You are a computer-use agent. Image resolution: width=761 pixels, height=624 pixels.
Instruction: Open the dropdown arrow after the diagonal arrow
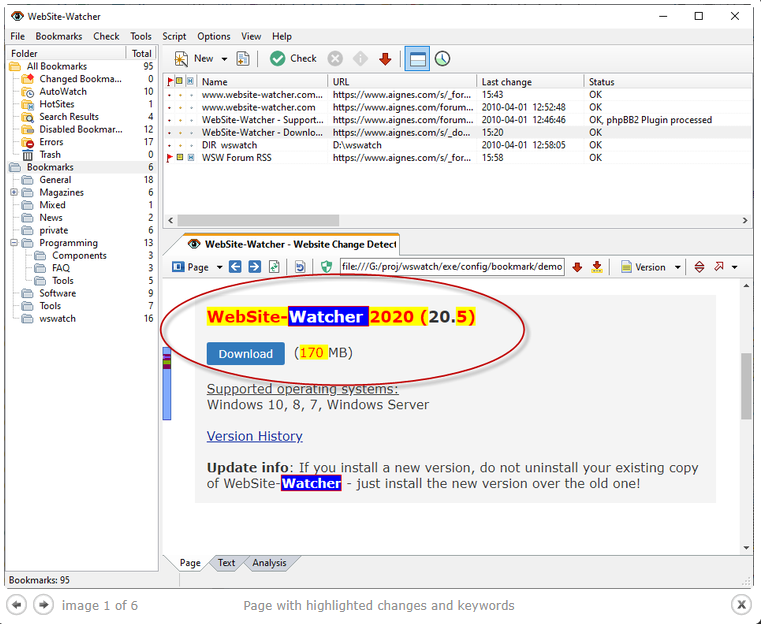[x=735, y=267]
